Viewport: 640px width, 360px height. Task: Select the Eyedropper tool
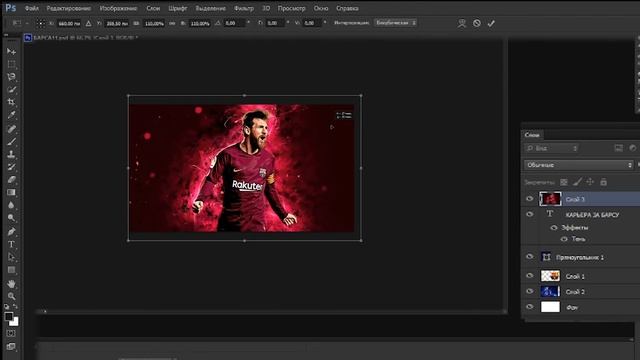(x=11, y=115)
